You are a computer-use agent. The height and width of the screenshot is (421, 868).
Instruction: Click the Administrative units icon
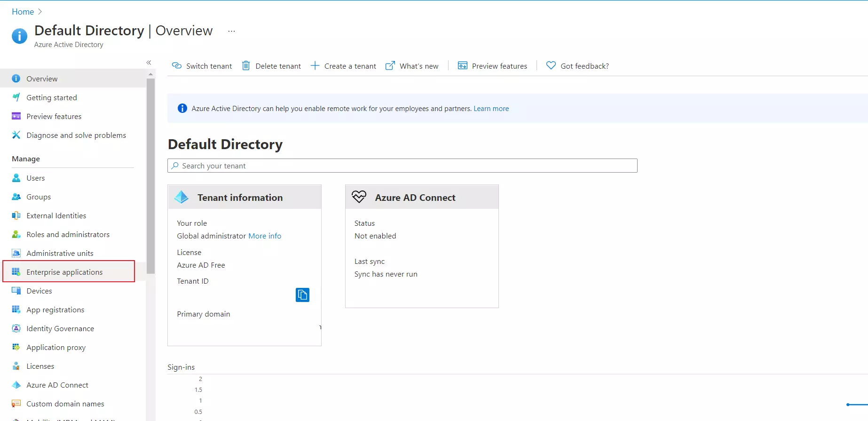point(16,253)
